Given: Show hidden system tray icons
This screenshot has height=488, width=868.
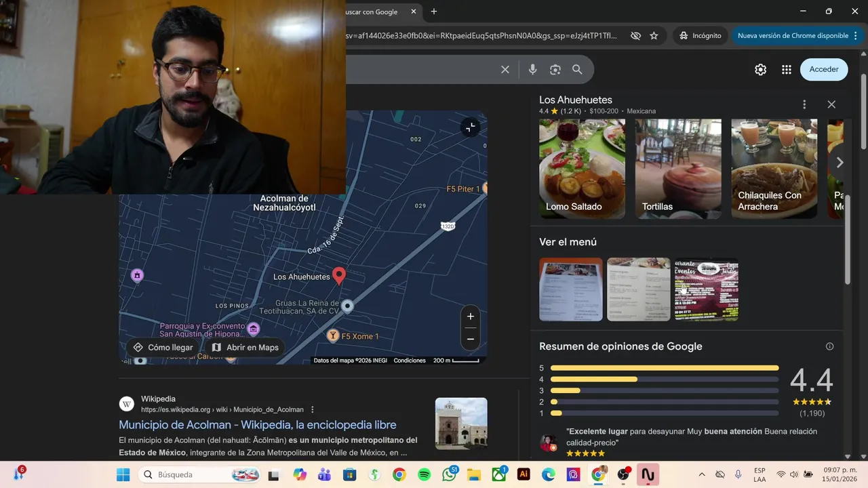Looking at the screenshot, I should tap(702, 474).
